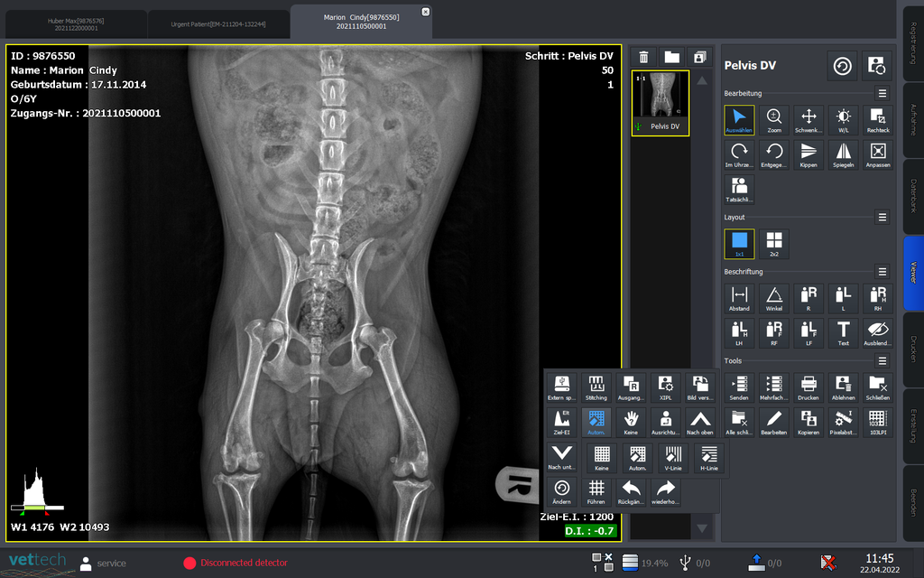Screen dimensions: 924x578
Task: Click the Senden send icon
Action: click(x=739, y=387)
